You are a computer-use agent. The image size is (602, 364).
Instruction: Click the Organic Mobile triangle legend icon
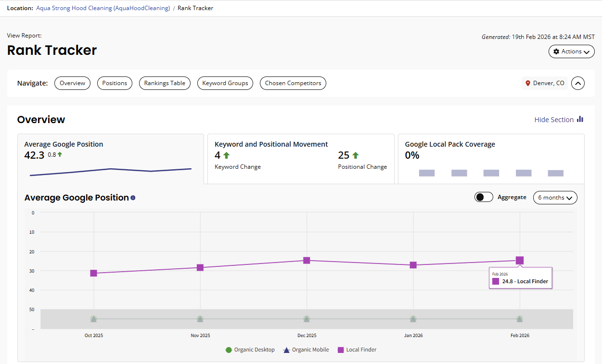(286, 350)
